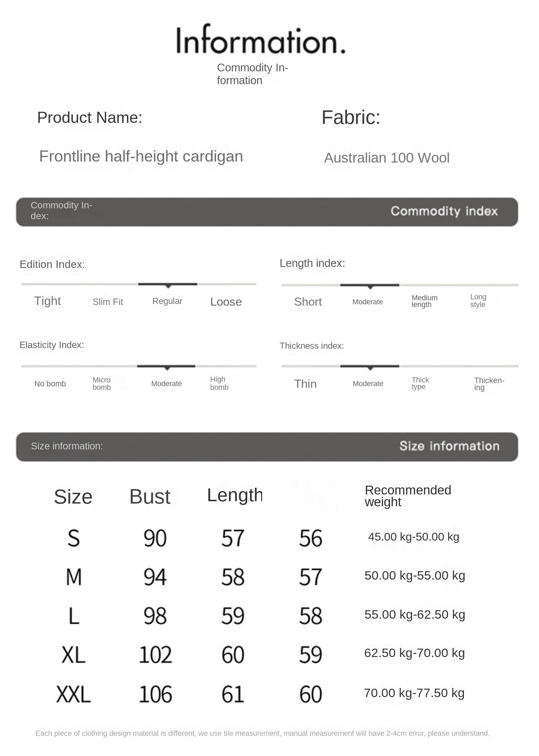Screen dimensions: 539x756
Task: Select the Medium length option
Action: (424, 301)
